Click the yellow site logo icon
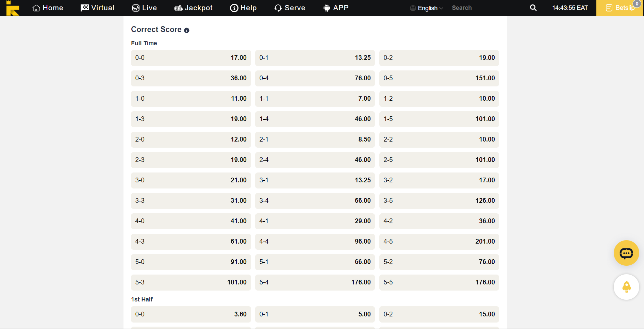 pos(13,8)
